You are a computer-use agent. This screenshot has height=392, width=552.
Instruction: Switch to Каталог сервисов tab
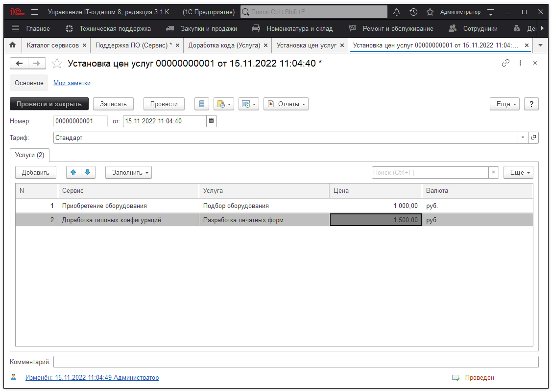click(52, 45)
